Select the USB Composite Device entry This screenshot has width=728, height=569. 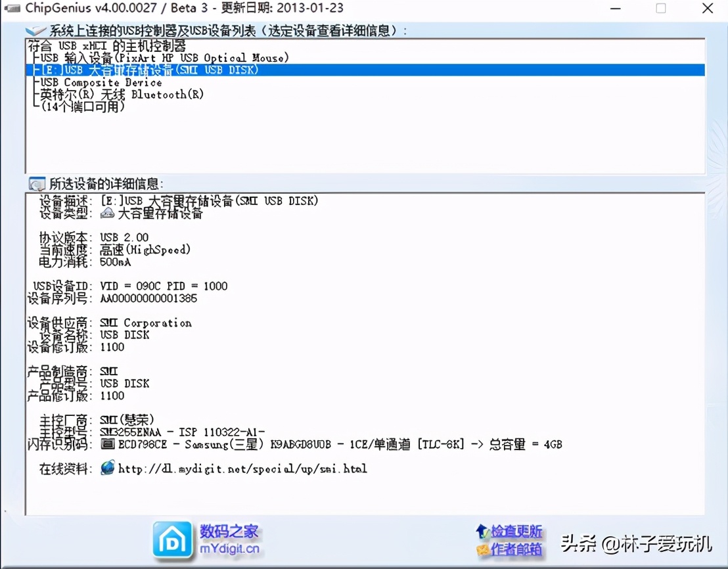pos(99,81)
